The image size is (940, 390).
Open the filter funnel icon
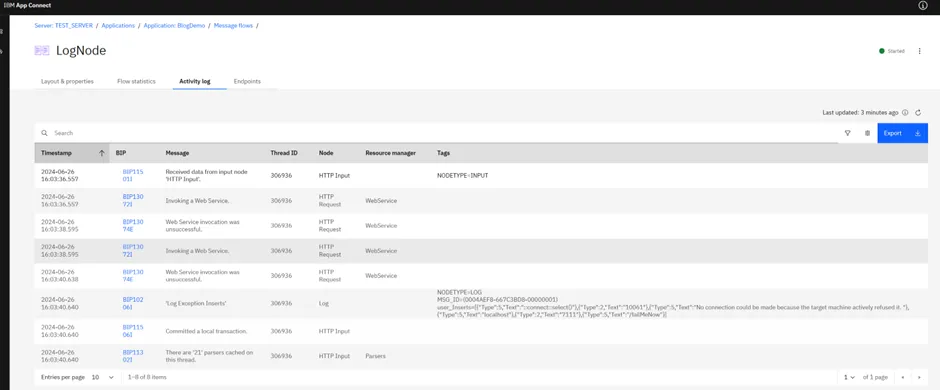pos(847,133)
